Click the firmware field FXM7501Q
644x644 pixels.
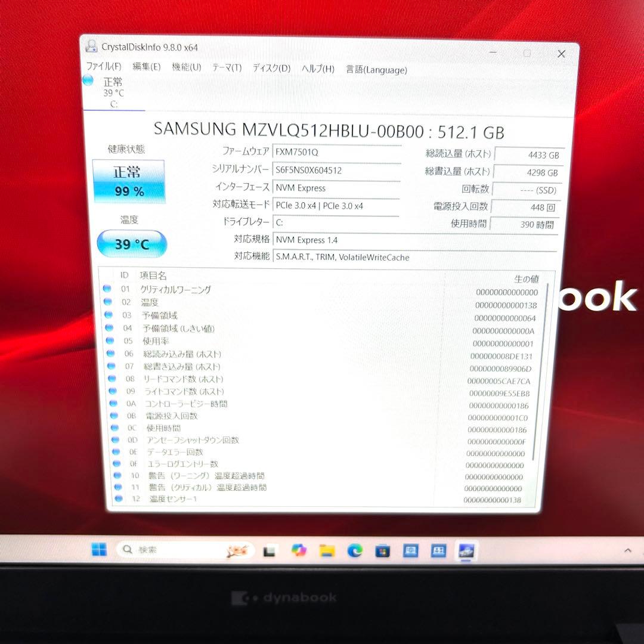(x=336, y=152)
